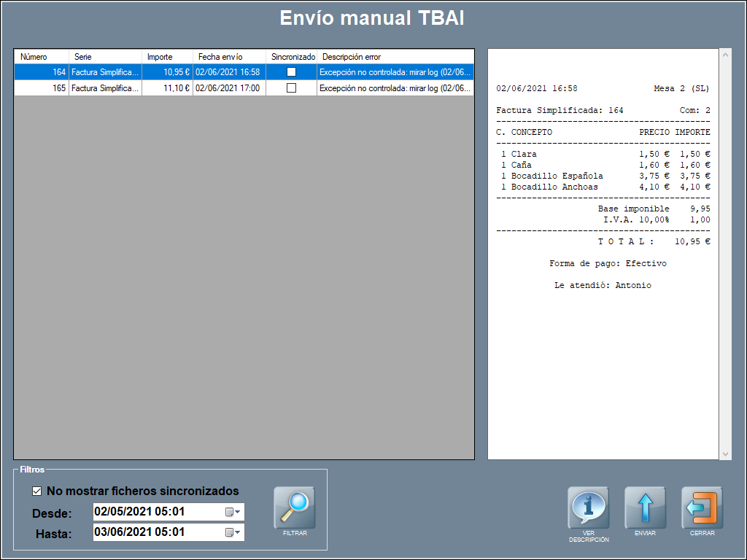This screenshot has width=747, height=560.
Task: Click the Serie column header
Action: click(x=104, y=57)
